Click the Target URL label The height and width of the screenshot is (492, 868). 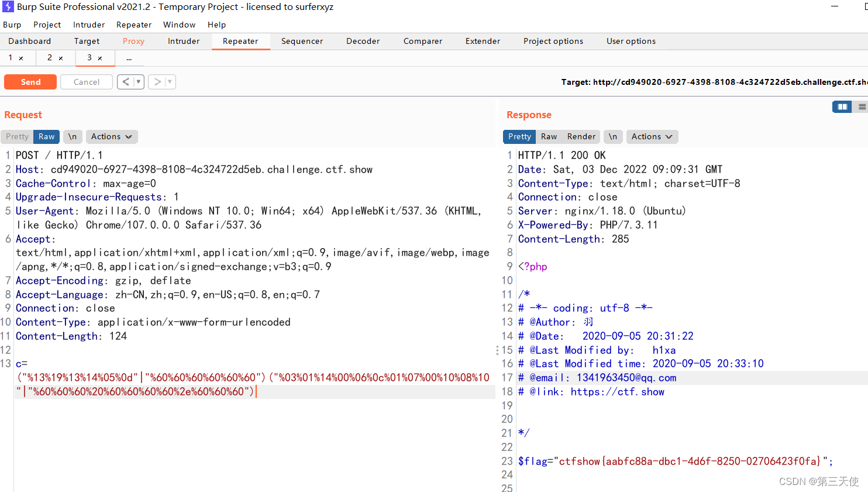(x=714, y=82)
